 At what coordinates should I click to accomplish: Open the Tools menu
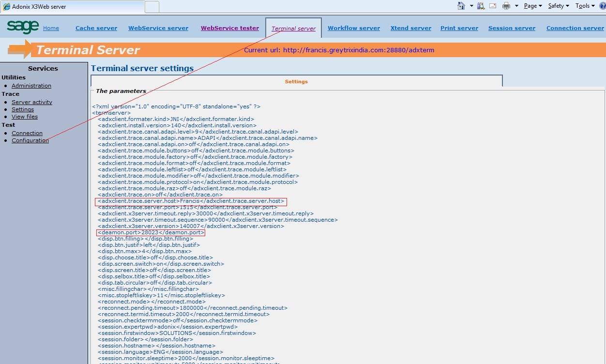[x=585, y=6]
